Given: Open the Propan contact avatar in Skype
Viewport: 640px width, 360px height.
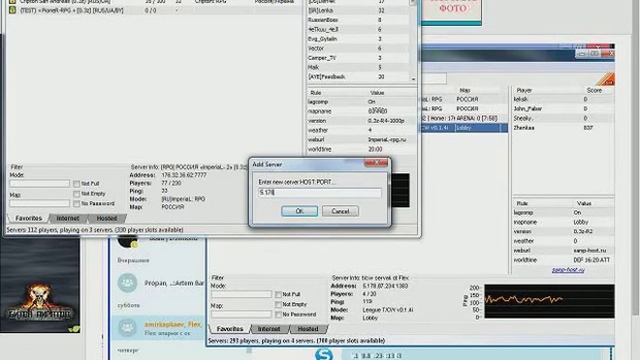Looking at the screenshot, I should 127,283.
